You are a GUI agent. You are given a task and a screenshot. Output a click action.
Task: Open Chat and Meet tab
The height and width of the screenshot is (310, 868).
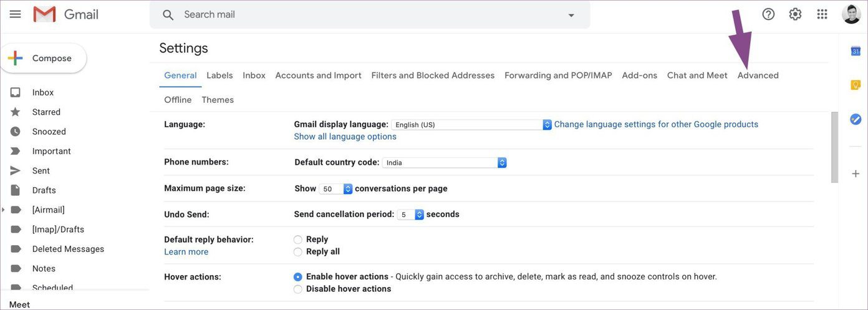[x=697, y=75]
